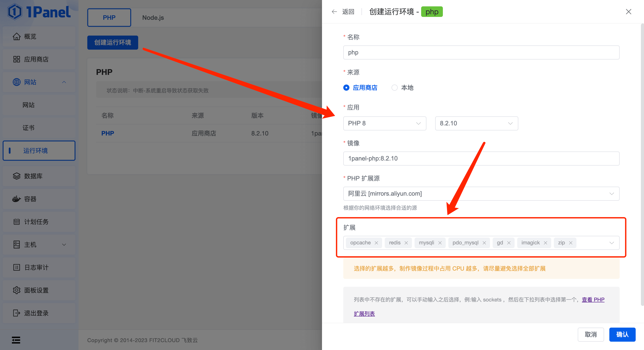Open the PHP 8 application dropdown
Screen dimensions: 644x350
385,123
